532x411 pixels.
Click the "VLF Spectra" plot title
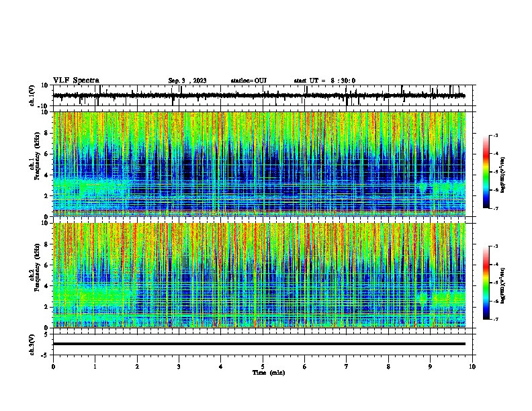coord(76,81)
